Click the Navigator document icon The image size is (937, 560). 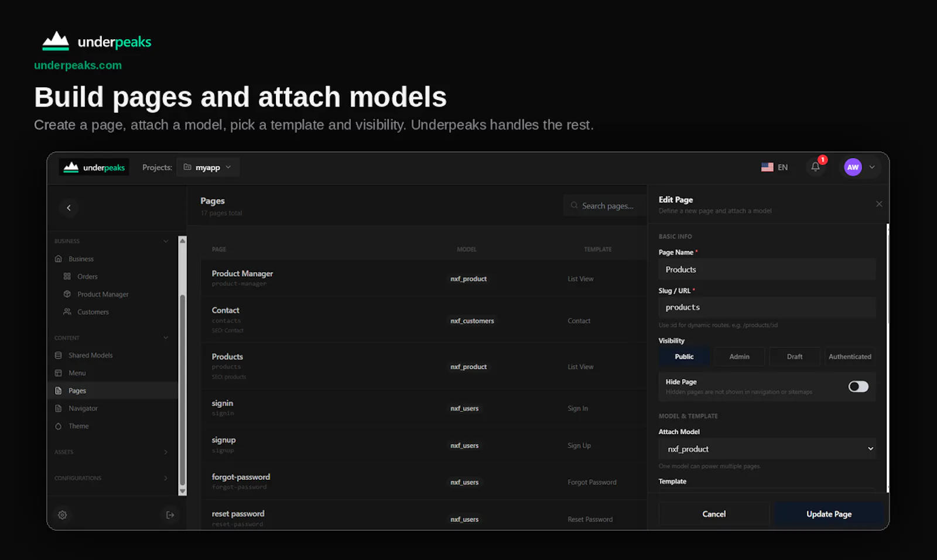(x=59, y=408)
